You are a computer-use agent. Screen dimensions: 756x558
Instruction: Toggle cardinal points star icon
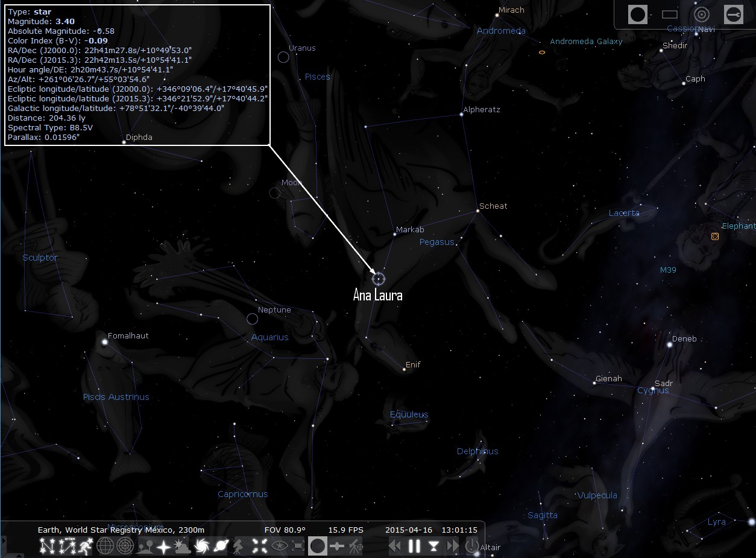(163, 547)
